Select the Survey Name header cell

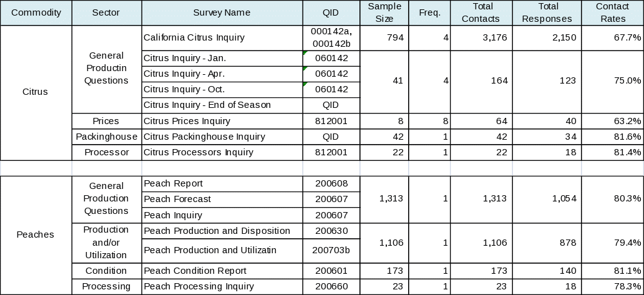(222, 12)
